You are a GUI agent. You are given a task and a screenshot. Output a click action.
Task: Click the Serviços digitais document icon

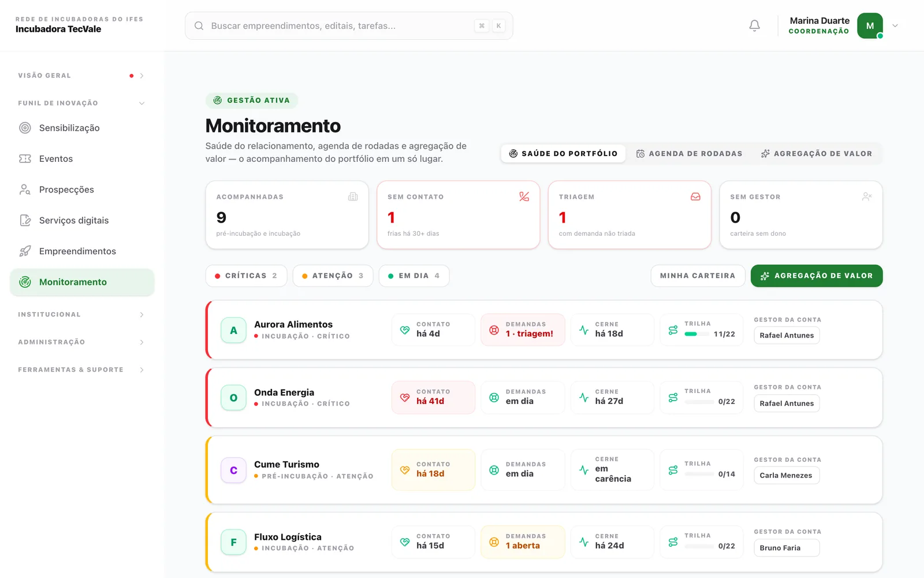point(25,220)
